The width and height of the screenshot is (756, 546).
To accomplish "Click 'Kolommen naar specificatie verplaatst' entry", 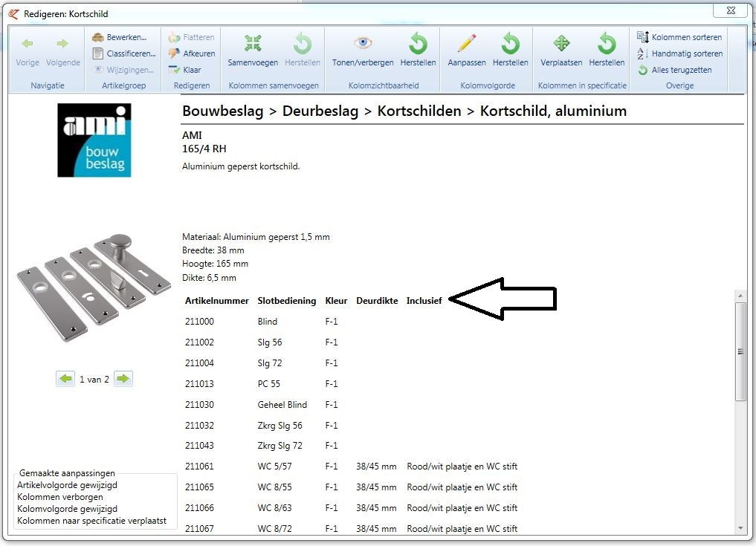I will [x=91, y=521].
